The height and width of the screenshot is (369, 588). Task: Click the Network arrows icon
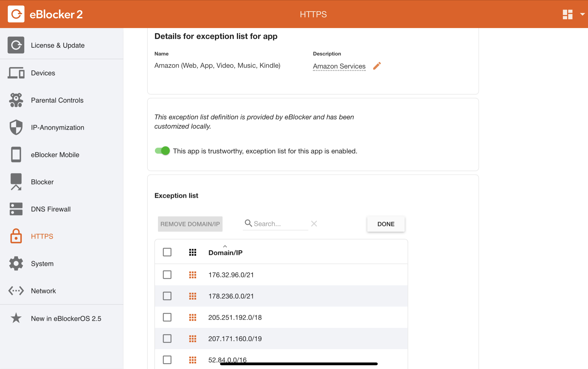[x=16, y=291]
